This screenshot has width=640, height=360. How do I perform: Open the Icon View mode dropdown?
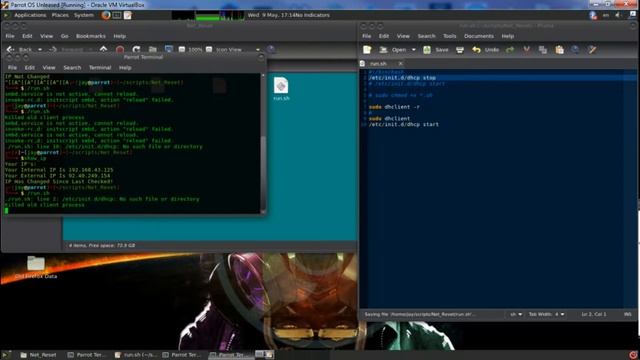point(238,49)
